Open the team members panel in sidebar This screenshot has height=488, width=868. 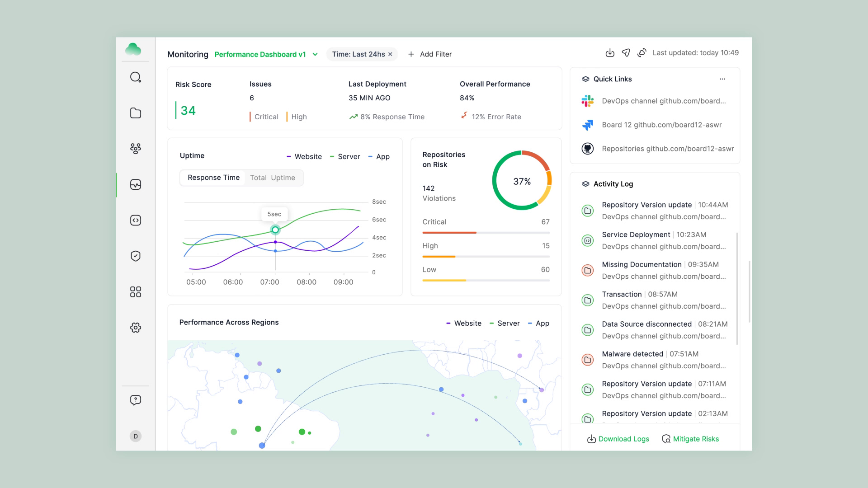[135, 149]
